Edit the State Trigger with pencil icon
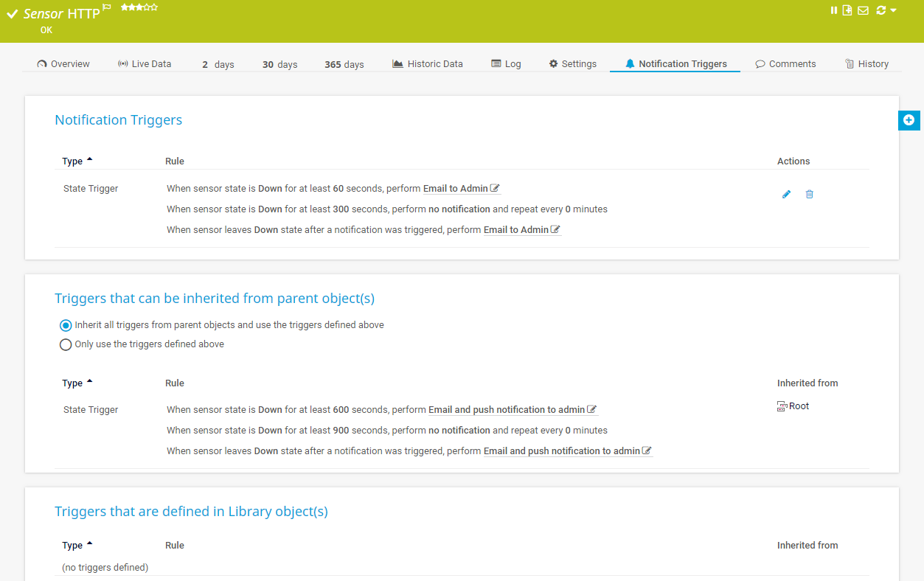Screen dimensions: 924x581 point(786,194)
